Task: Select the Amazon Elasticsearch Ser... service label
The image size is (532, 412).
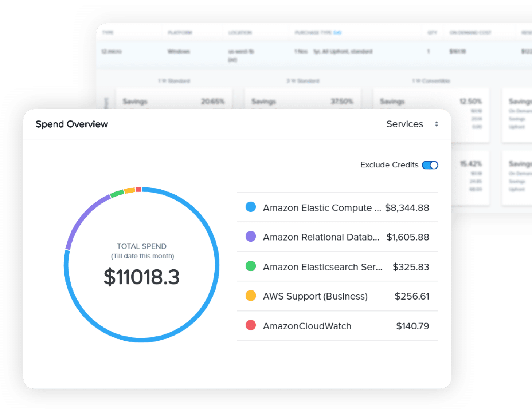Action: pos(322,267)
